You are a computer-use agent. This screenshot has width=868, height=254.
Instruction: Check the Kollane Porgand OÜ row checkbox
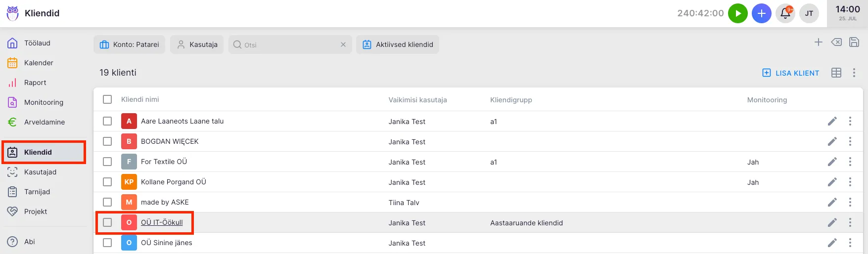point(107,182)
